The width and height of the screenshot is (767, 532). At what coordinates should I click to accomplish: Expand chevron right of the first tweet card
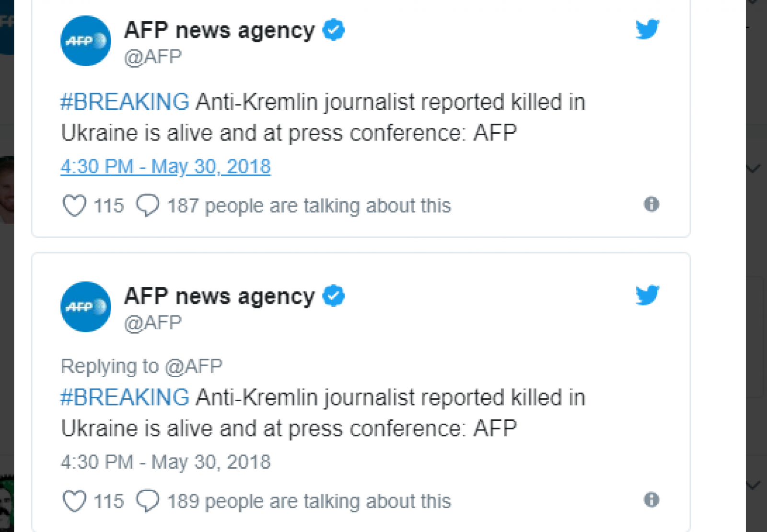coord(754,169)
